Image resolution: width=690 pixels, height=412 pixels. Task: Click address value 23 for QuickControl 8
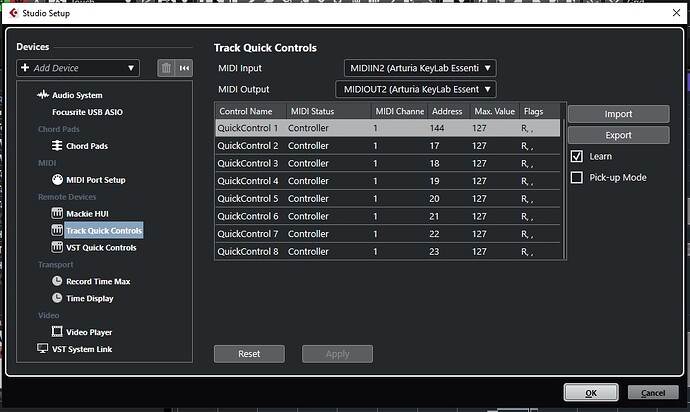[434, 251]
